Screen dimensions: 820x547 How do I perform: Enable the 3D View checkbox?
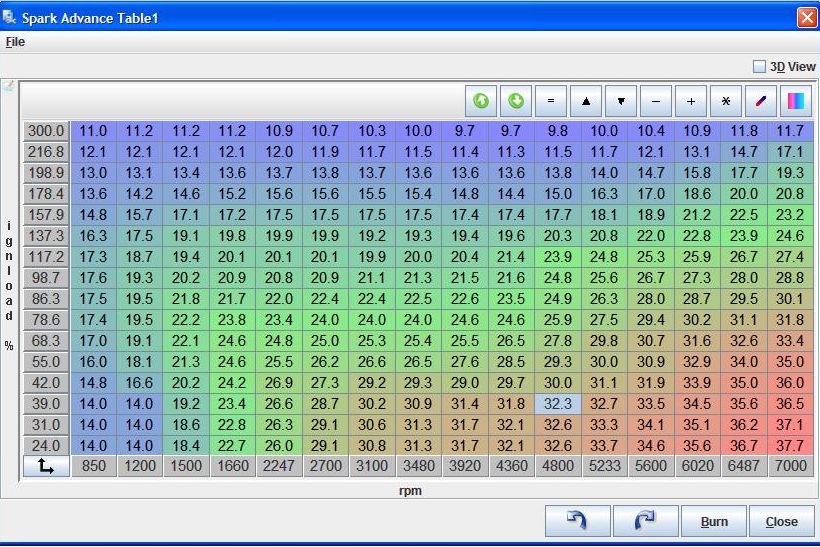pyautogui.click(x=759, y=67)
